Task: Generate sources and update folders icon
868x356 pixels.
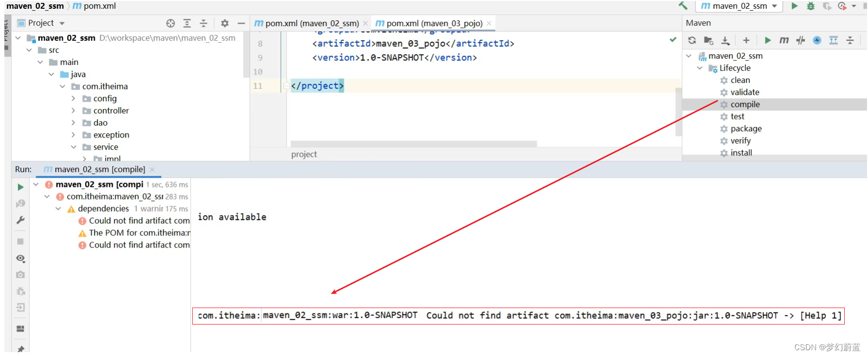Action: coord(709,40)
